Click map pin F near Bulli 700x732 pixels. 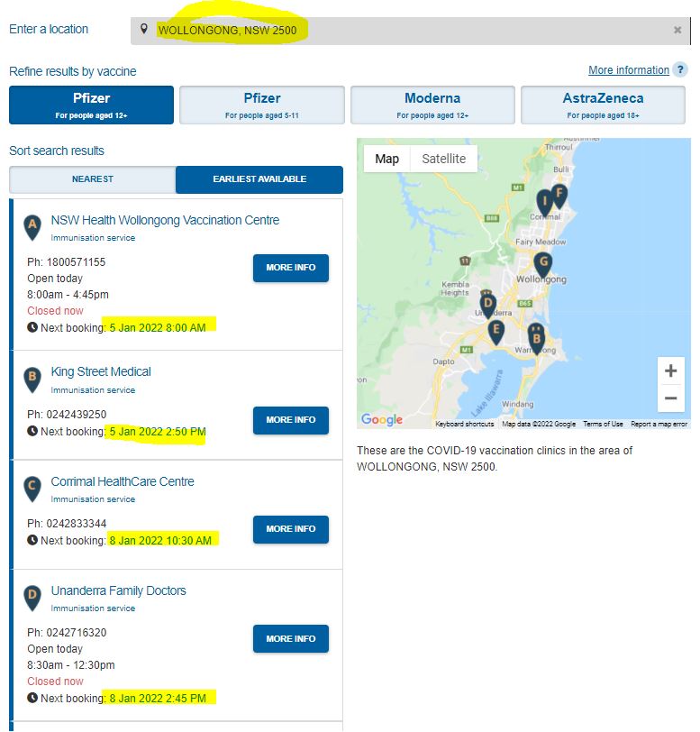(x=559, y=195)
